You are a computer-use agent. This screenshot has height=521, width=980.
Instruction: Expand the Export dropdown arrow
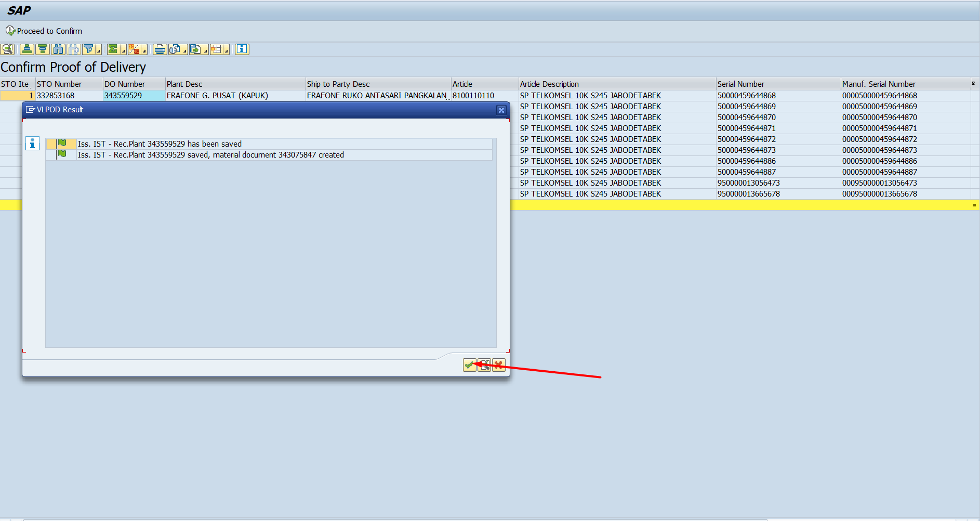click(205, 51)
